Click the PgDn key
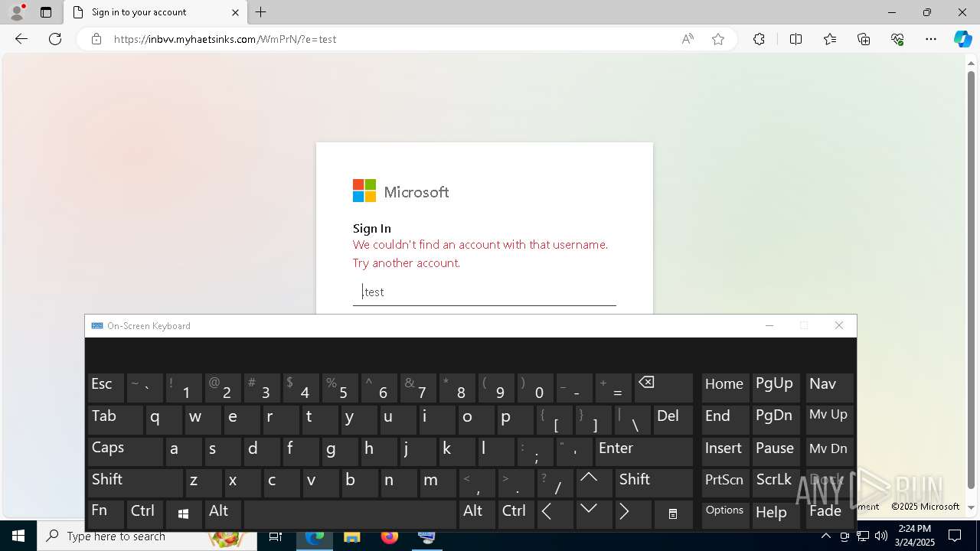Screen dimensions: 980x551 tap(776, 419)
